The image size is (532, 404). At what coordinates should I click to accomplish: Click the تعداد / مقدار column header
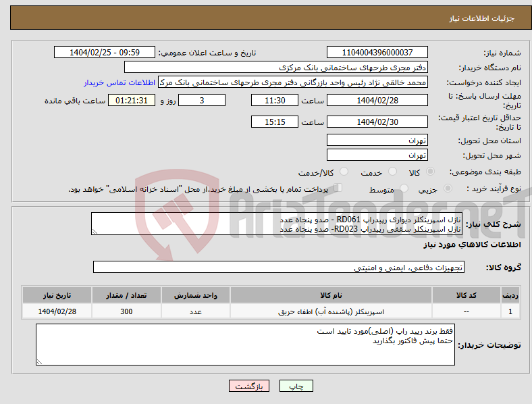[x=126, y=295]
